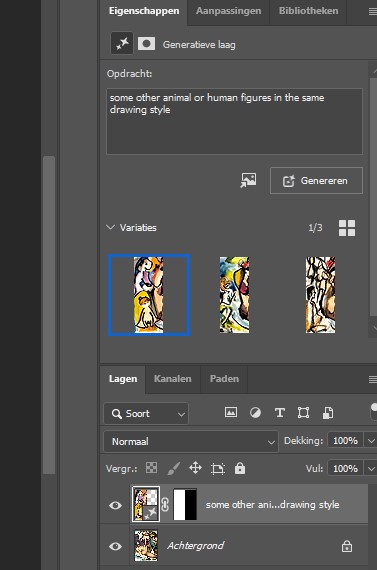Select the second variation thumbnail
The width and height of the screenshot is (377, 570).
point(234,295)
